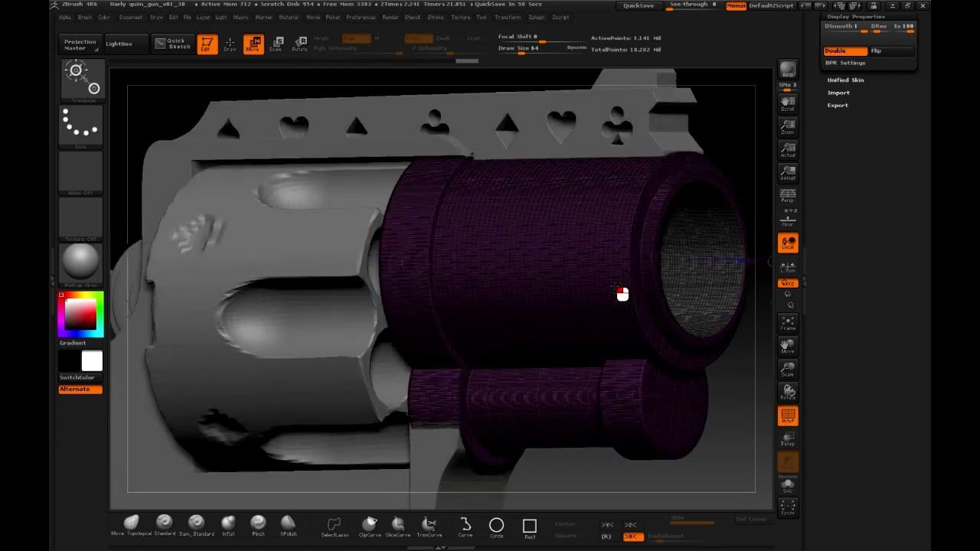Open the Preferences menu

click(x=361, y=17)
